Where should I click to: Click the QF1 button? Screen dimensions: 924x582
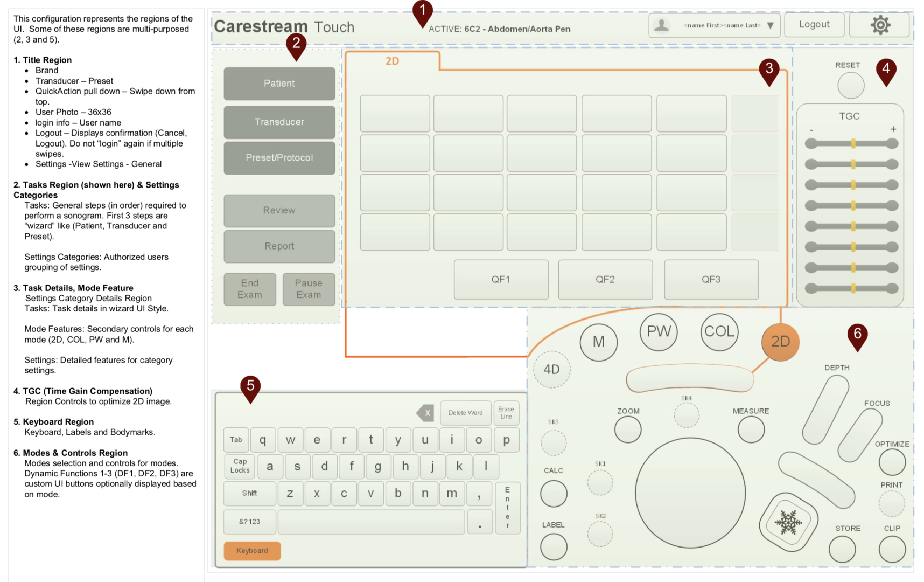(x=501, y=279)
